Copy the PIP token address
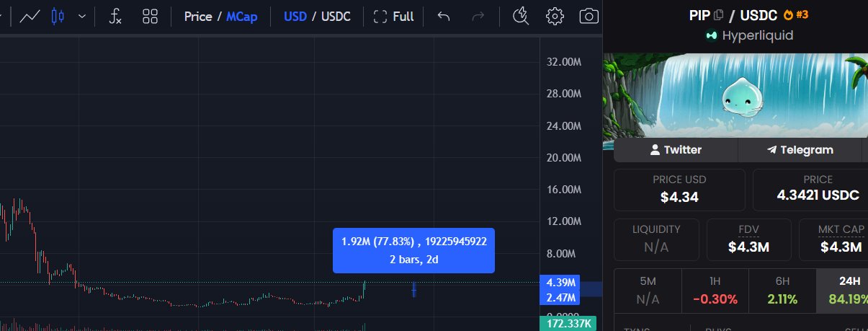The image size is (868, 331). (718, 14)
